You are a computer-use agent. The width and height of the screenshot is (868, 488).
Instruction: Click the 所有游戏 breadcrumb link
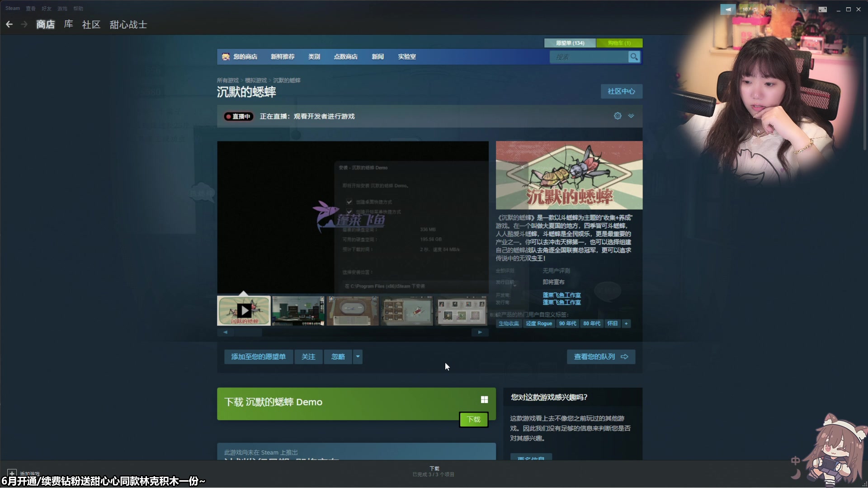coord(228,80)
